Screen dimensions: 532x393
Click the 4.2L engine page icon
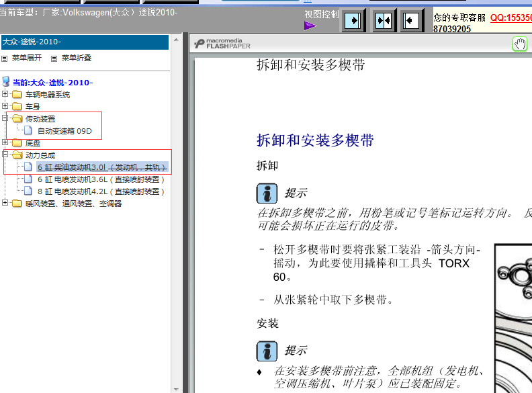(x=28, y=191)
